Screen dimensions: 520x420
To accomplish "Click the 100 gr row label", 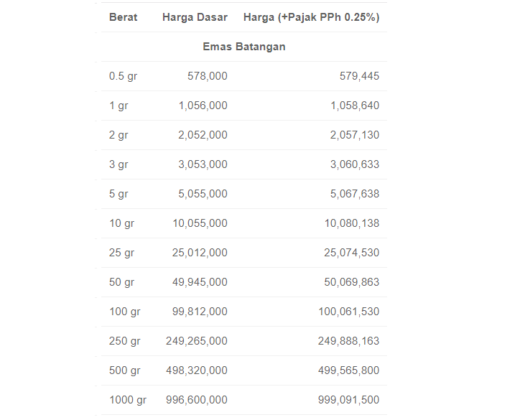I will [125, 312].
